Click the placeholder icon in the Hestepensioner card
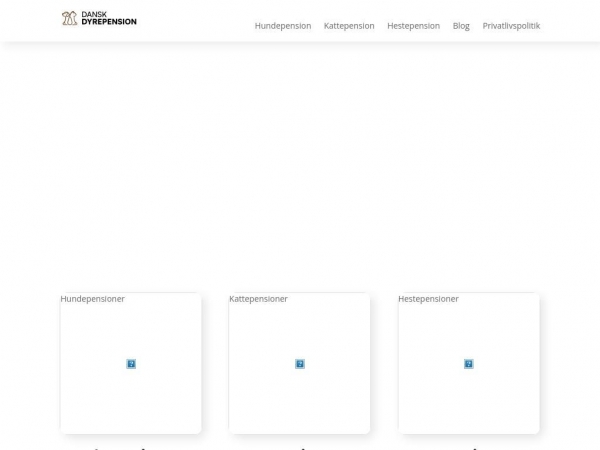Screen dimensions: 600x450 tap(468, 364)
